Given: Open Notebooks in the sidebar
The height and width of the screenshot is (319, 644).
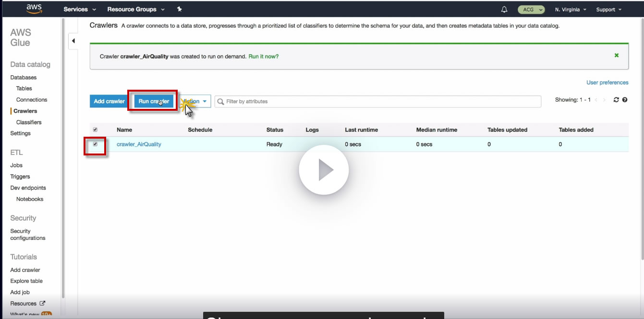Looking at the screenshot, I should (x=30, y=199).
